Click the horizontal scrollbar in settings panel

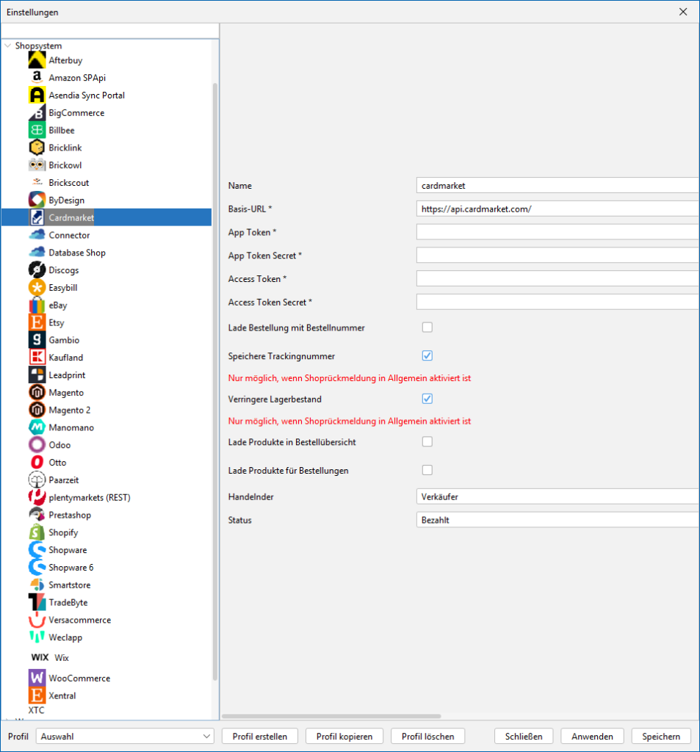coord(331,716)
